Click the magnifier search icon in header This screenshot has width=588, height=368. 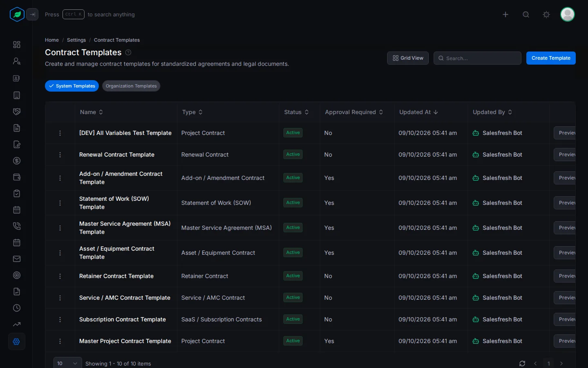click(526, 14)
